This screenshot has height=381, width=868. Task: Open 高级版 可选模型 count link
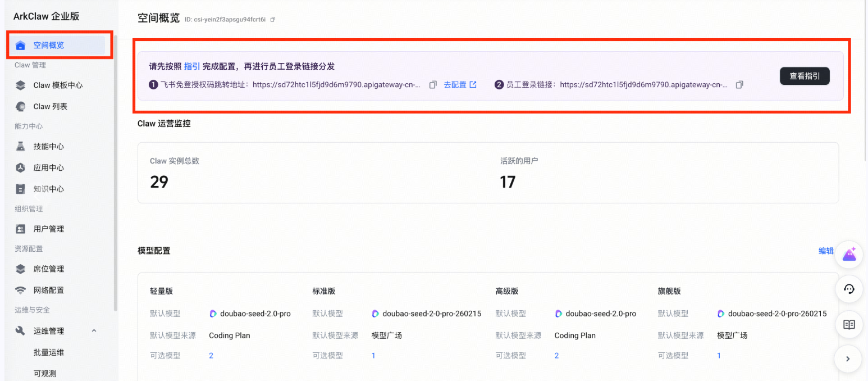[556, 356]
